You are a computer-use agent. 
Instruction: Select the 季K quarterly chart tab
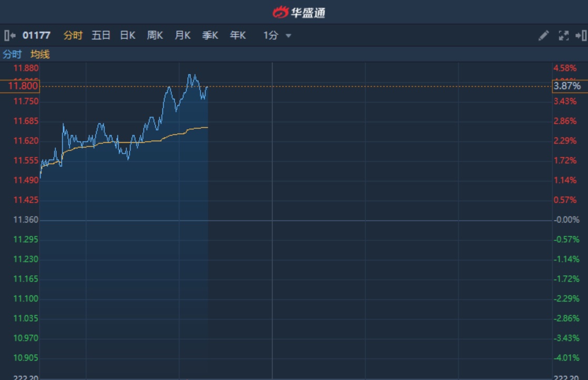[x=210, y=35]
